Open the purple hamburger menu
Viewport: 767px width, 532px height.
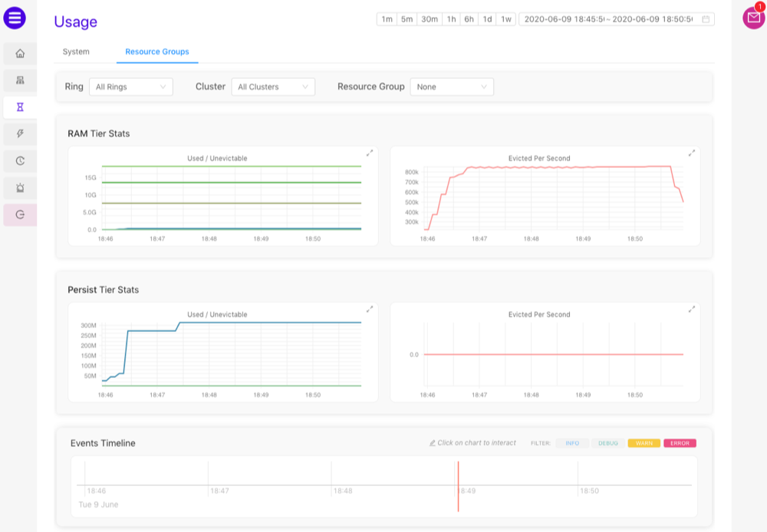coord(15,18)
